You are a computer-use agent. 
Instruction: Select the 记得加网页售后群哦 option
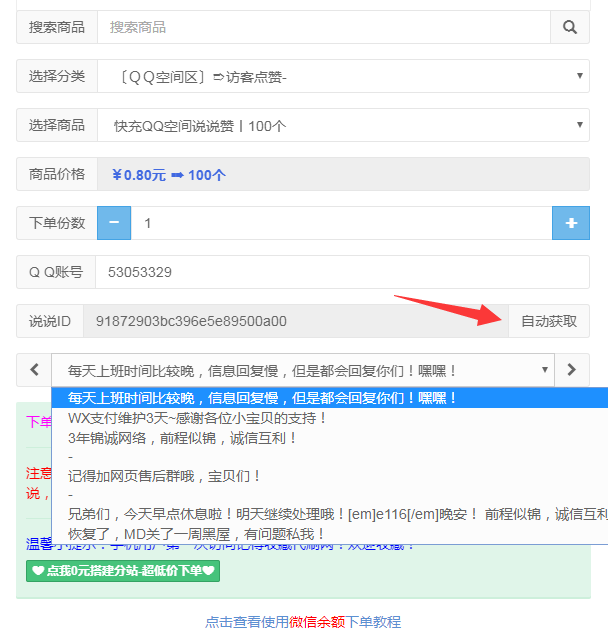coord(165,475)
